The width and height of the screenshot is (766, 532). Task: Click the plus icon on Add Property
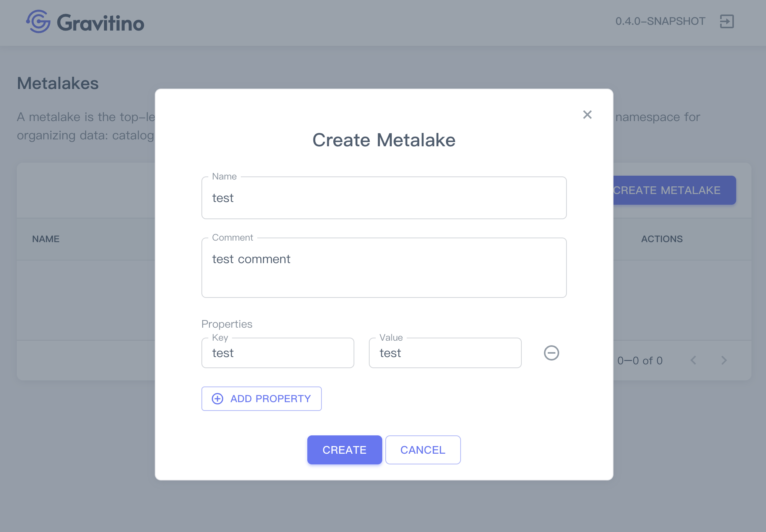coord(217,399)
